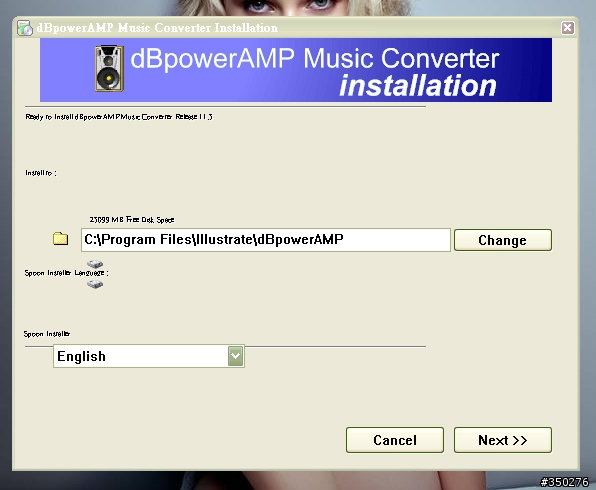596x490 pixels.
Task: Open the English language dropdown arrow
Action: point(236,356)
